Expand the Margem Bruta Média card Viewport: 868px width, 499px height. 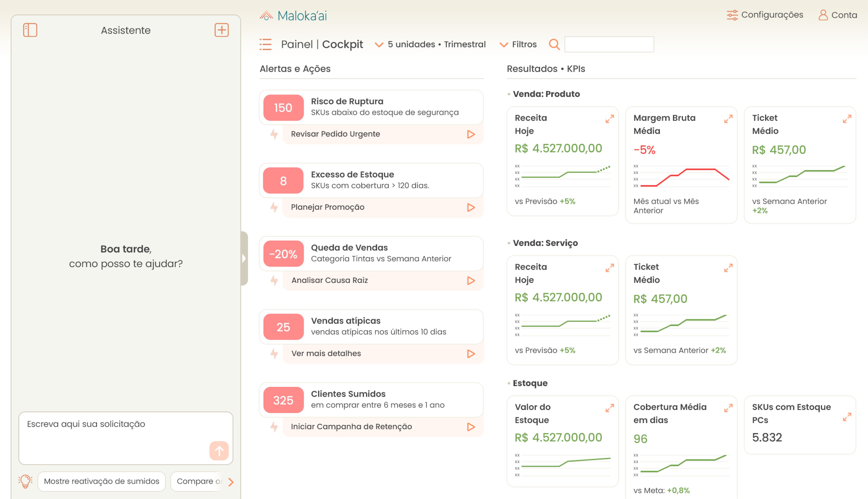[728, 119]
